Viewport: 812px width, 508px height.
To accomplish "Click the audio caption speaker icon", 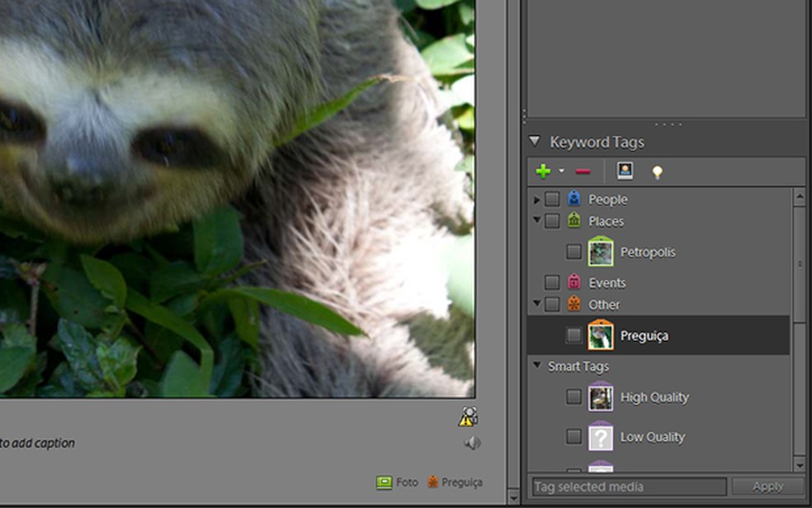I will pos(472,444).
